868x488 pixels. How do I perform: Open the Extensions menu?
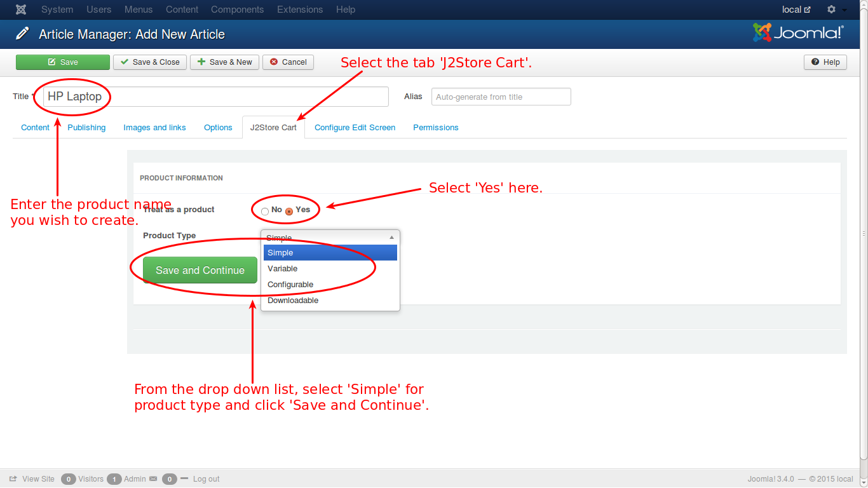tap(300, 10)
